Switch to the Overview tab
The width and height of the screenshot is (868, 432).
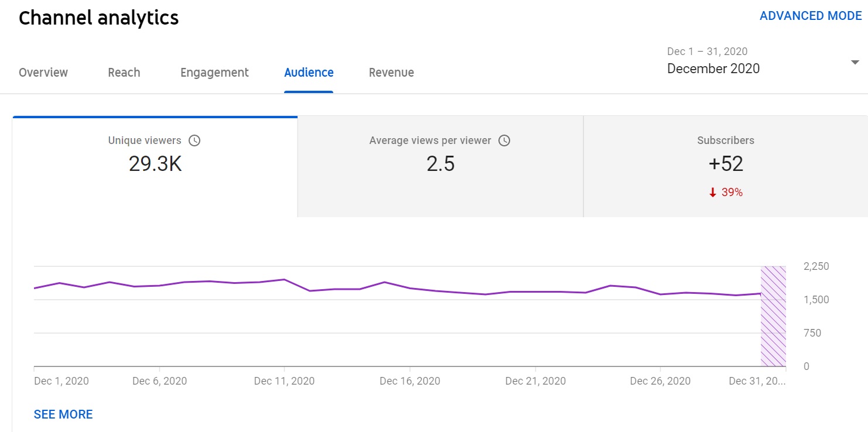coord(43,73)
